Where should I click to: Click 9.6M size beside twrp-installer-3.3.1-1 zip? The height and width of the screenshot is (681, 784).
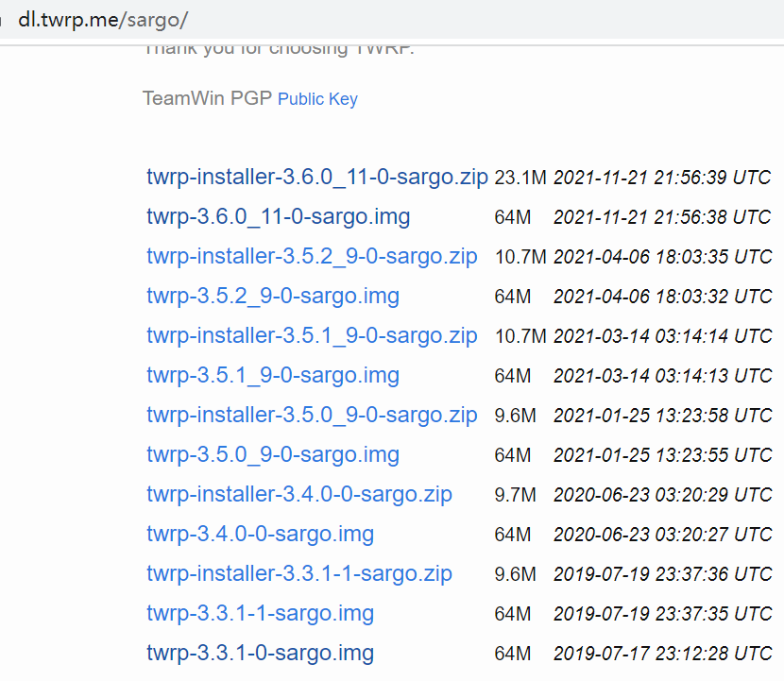point(515,574)
